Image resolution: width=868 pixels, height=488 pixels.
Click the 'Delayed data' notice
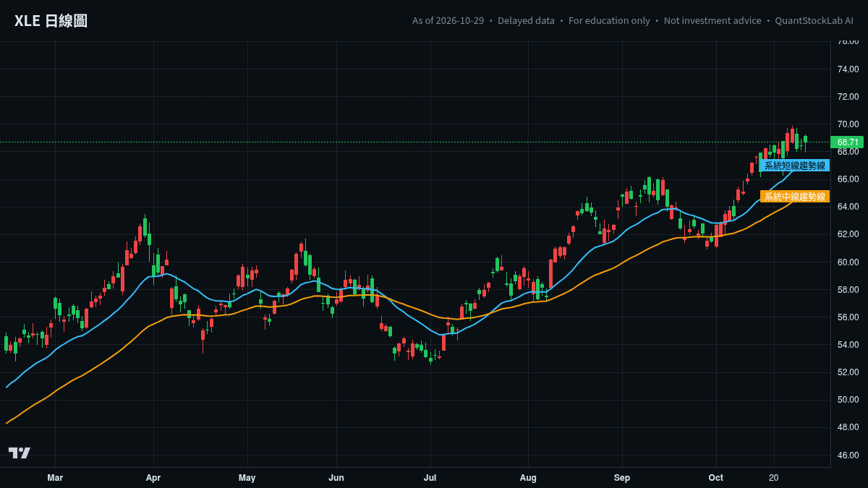pyautogui.click(x=526, y=20)
